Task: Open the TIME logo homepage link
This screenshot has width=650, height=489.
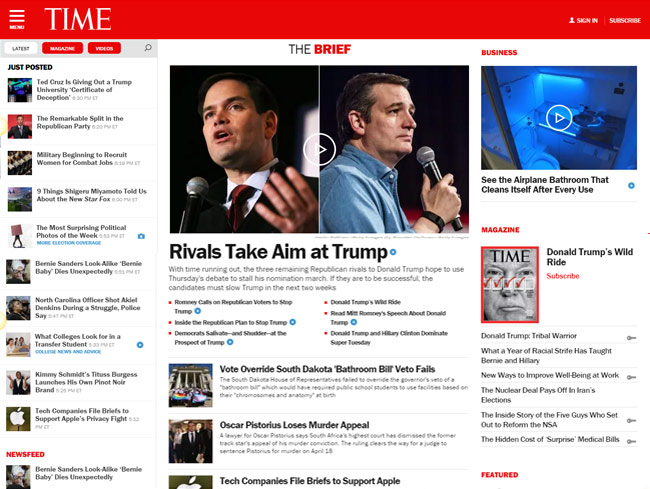Action: [78, 19]
